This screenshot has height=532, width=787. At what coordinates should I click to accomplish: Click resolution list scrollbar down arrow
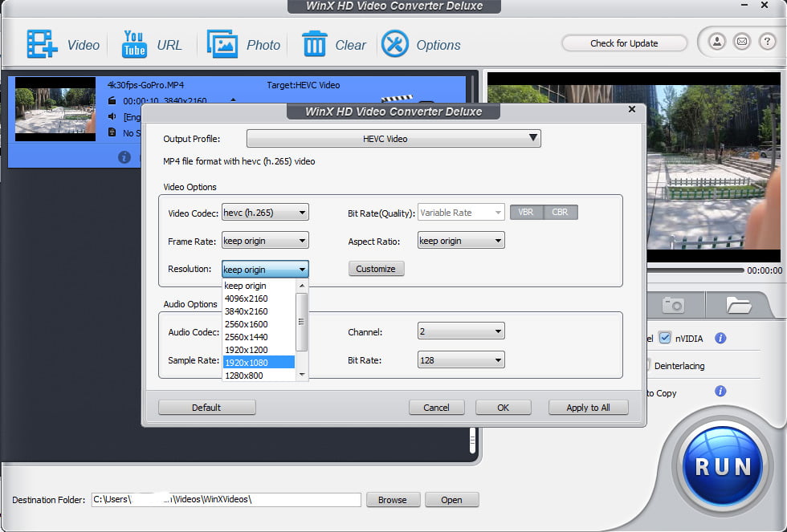pyautogui.click(x=302, y=375)
